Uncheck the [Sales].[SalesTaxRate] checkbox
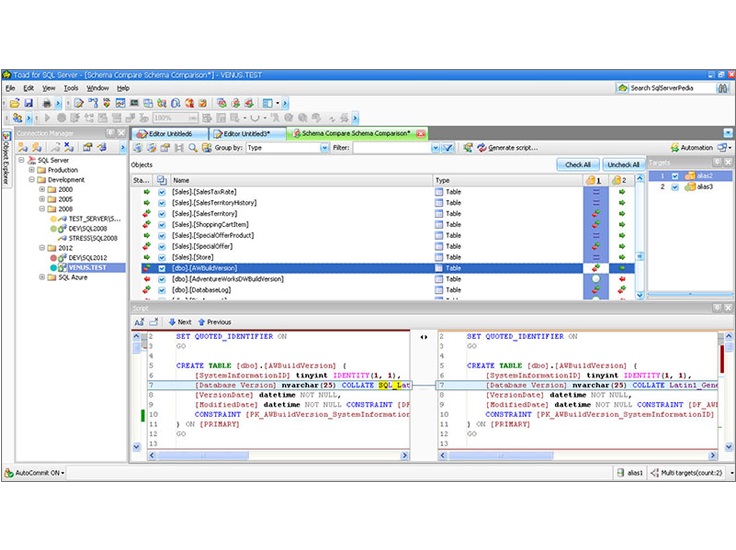 pyautogui.click(x=161, y=192)
